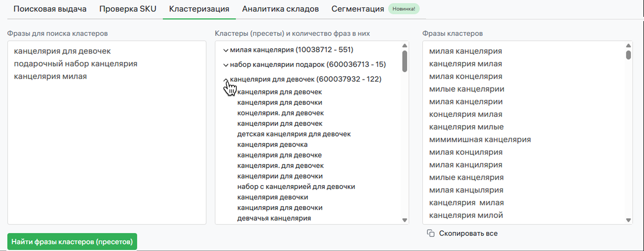Switch to the Проверка SKU tab
The height and width of the screenshot is (251, 644).
[128, 9]
